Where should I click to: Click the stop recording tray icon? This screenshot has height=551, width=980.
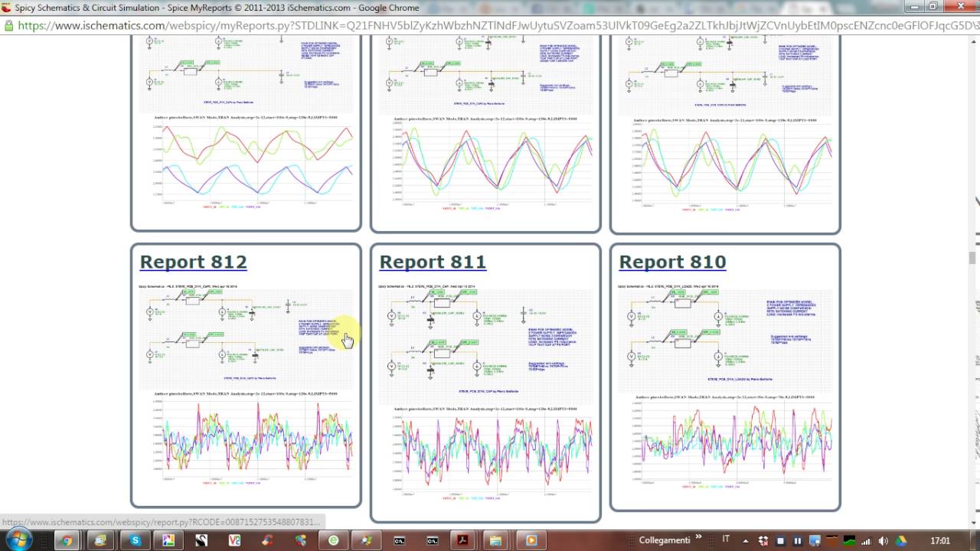tap(780, 541)
